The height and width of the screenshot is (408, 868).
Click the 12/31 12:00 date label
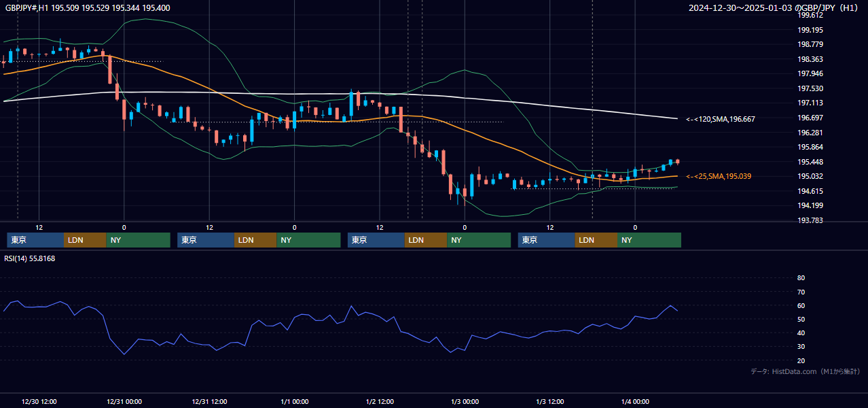tap(209, 401)
